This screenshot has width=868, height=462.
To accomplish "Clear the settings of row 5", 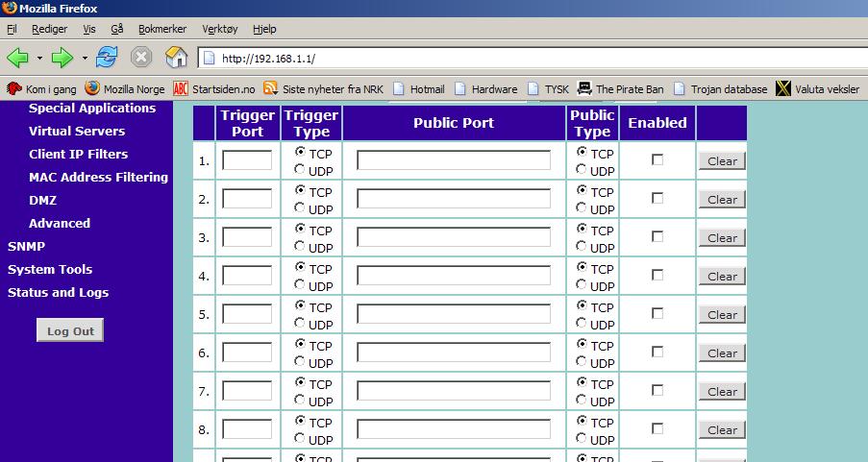I will (x=722, y=315).
